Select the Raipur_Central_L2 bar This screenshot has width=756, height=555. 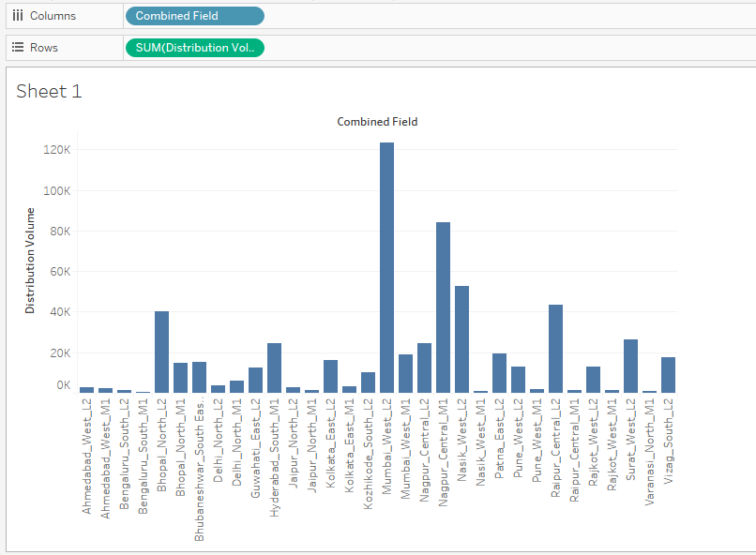(x=555, y=349)
